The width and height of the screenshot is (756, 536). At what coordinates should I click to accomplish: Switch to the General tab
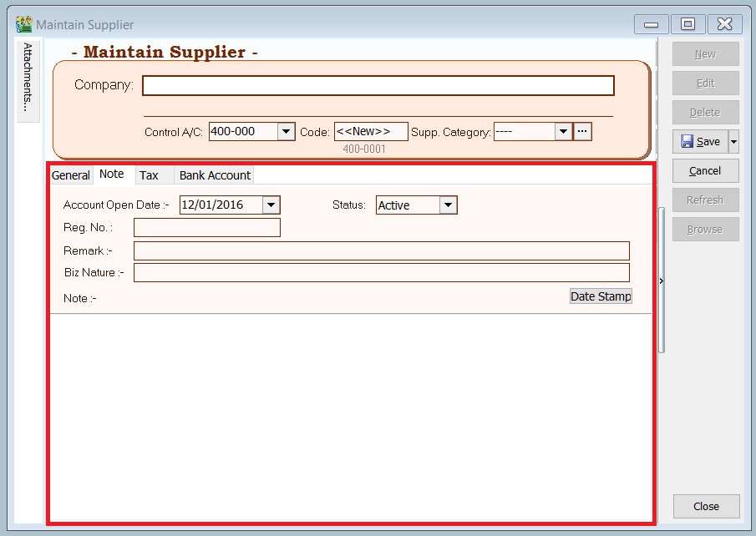[x=70, y=175]
